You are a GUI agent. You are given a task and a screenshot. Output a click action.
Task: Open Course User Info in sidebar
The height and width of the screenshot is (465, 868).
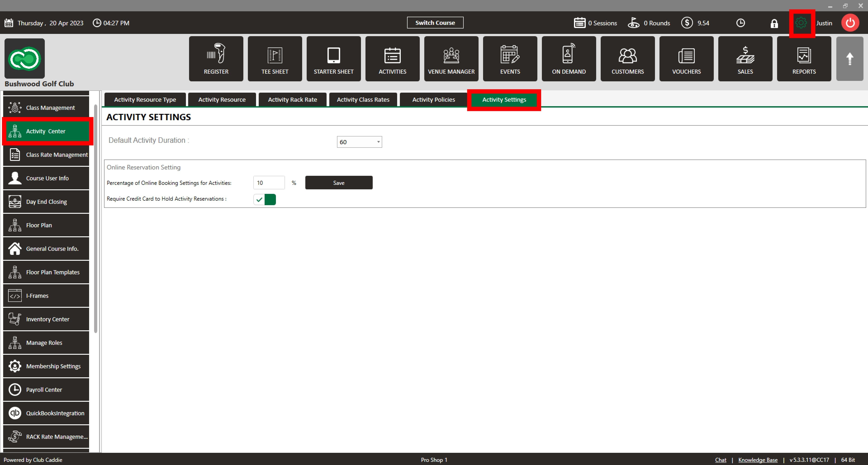[x=46, y=178]
